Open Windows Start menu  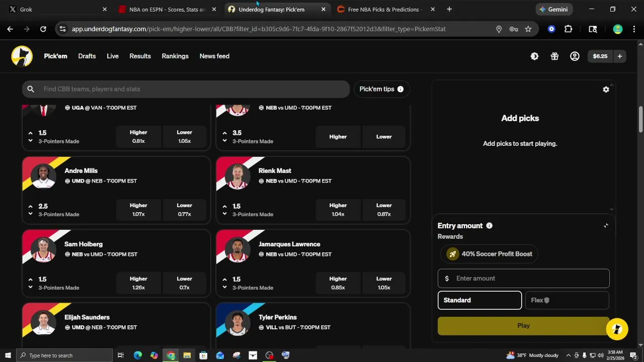coord(8,355)
